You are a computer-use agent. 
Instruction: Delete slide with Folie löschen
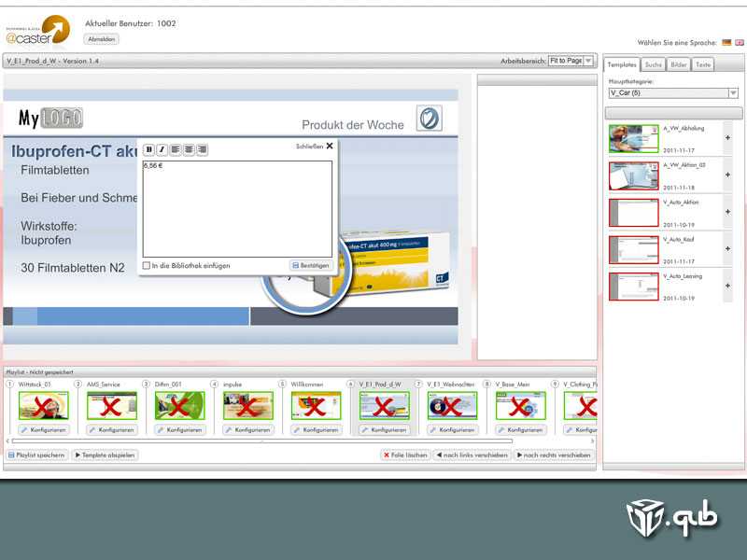(x=405, y=455)
